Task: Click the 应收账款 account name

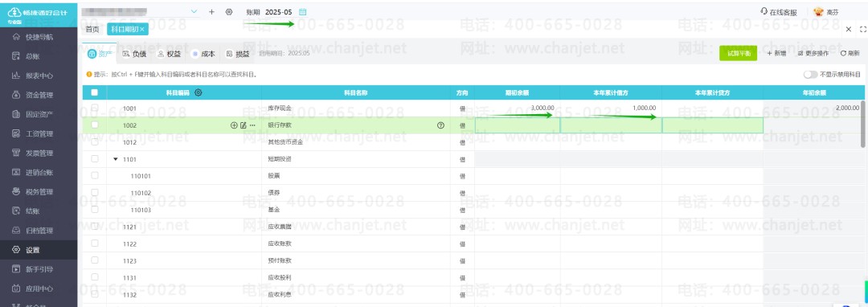Action: click(279, 244)
